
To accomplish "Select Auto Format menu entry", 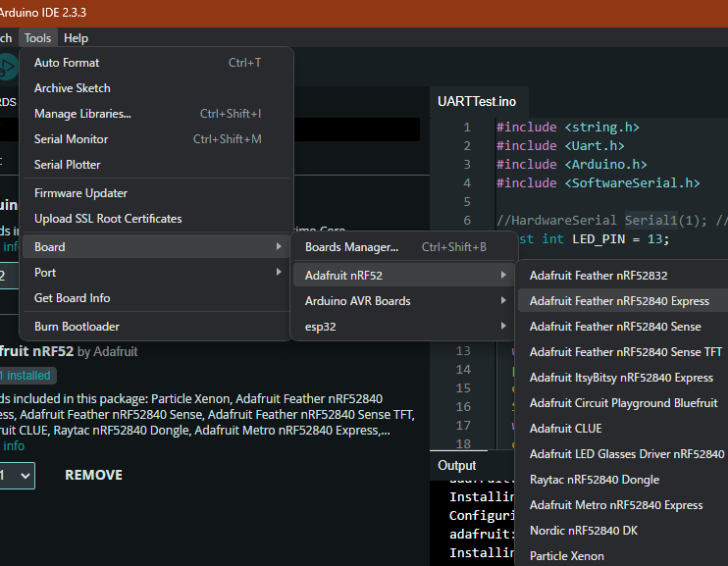I will [156, 63].
